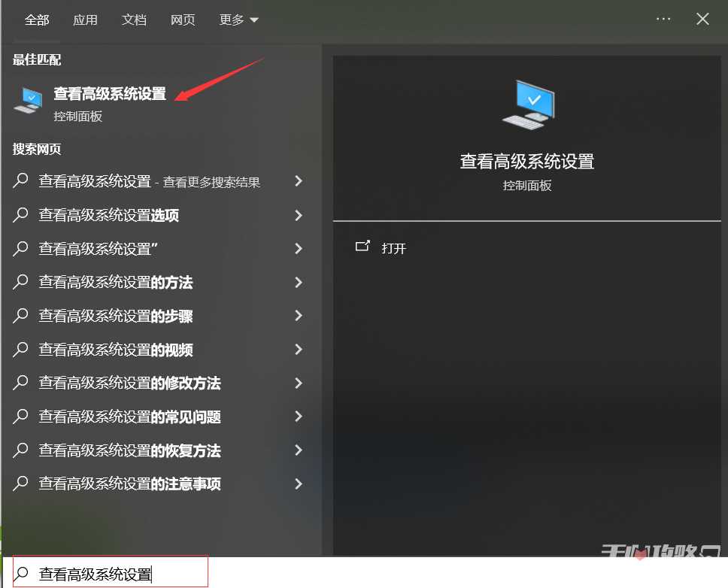728x588 pixels.
Task: Click the computer icon beside best match result
Action: pos(29,100)
